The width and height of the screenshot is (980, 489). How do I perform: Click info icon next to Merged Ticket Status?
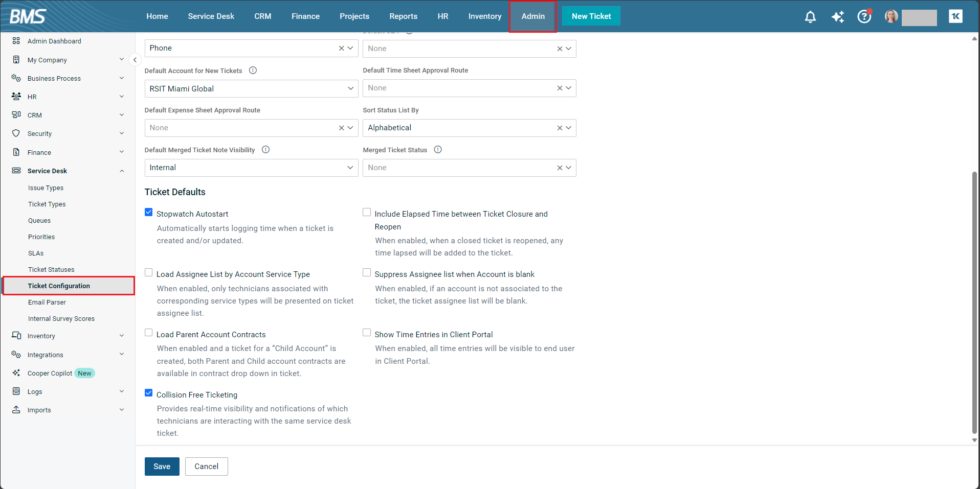[438, 150]
